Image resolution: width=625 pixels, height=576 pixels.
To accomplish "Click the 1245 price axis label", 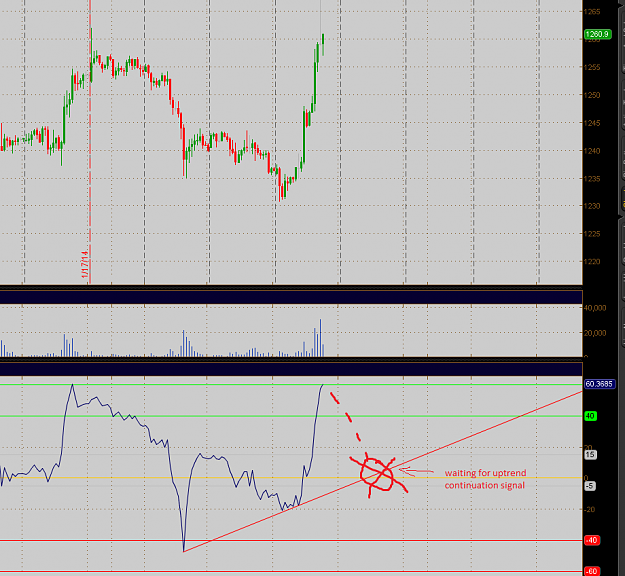I will click(x=592, y=123).
